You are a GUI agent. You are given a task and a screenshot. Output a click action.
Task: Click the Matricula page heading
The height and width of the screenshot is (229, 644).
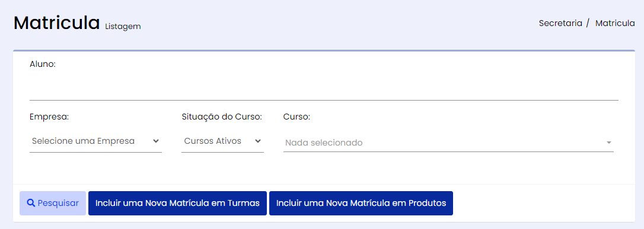click(x=57, y=23)
